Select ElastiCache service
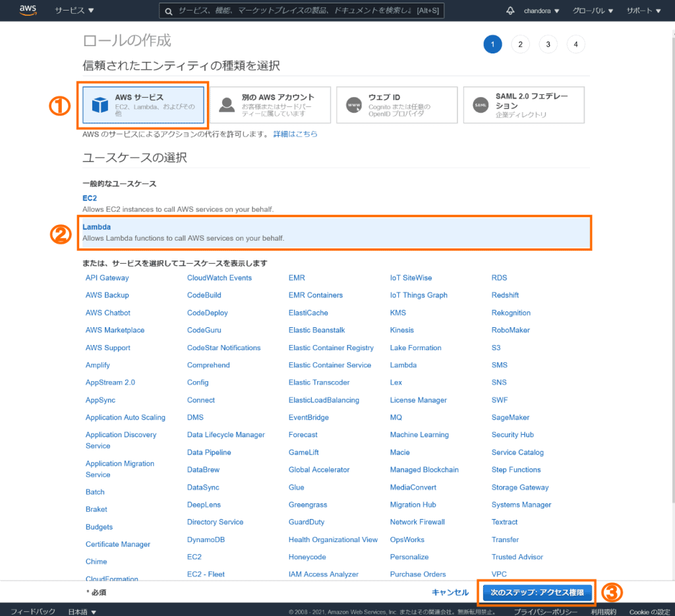The height and width of the screenshot is (616, 675). click(308, 313)
